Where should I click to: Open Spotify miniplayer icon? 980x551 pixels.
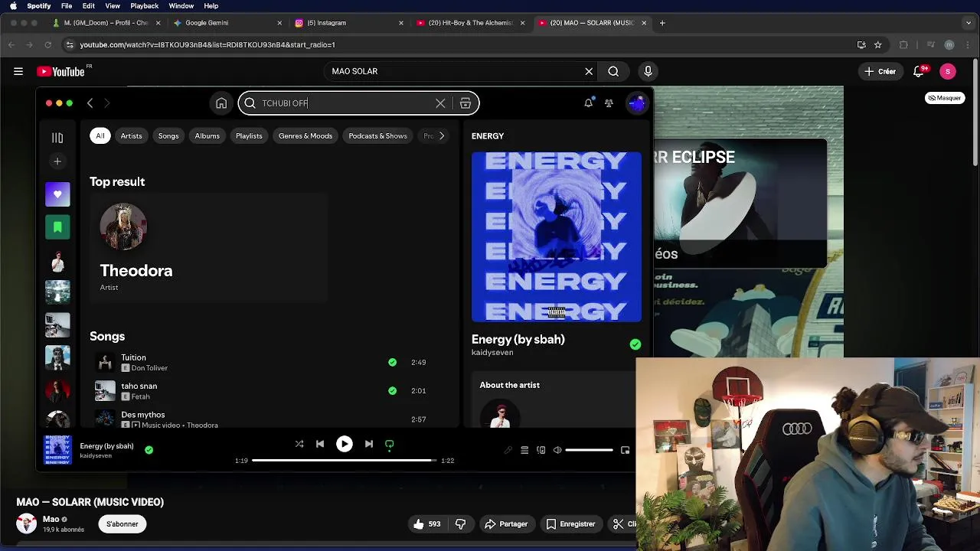pos(625,450)
